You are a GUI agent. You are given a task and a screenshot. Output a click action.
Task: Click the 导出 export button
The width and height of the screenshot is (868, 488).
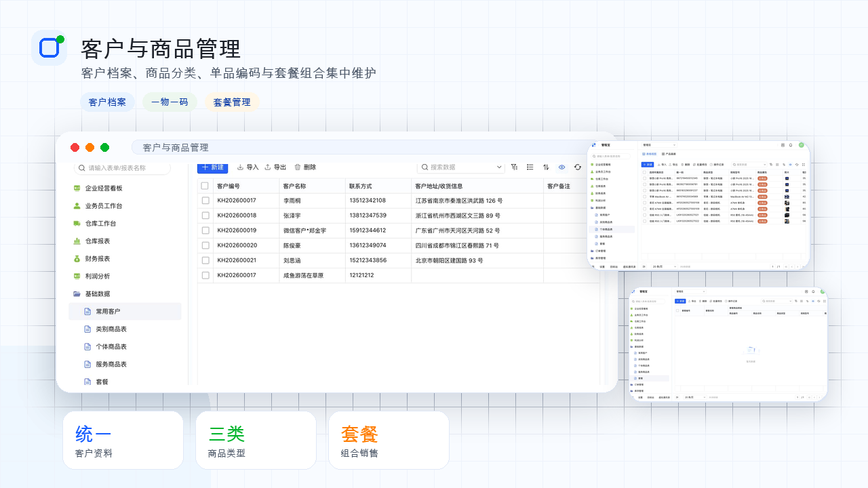(275, 167)
